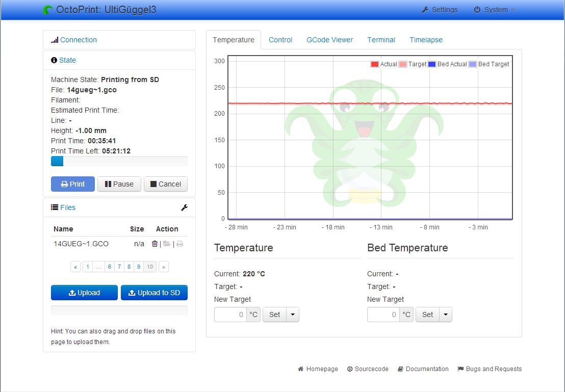Open the Terminal tab
Image resolution: width=565 pixels, height=392 pixels.
click(381, 40)
